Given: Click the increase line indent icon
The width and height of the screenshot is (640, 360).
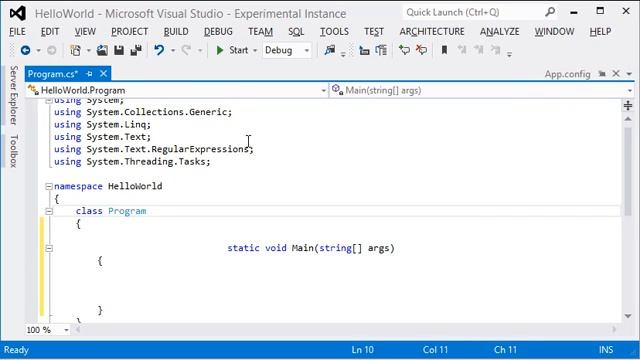Looking at the screenshot, I should [x=381, y=50].
